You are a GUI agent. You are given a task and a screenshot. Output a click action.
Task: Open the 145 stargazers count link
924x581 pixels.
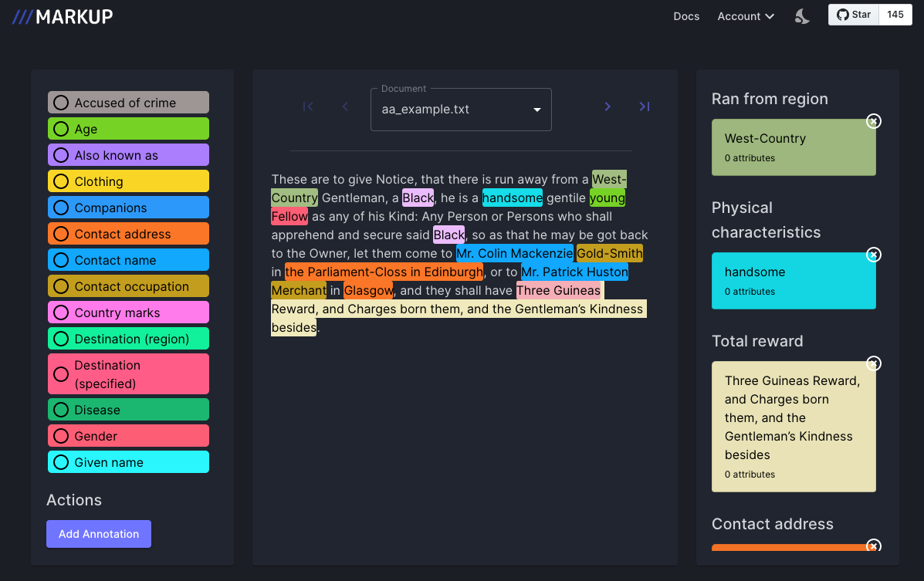pyautogui.click(x=895, y=15)
